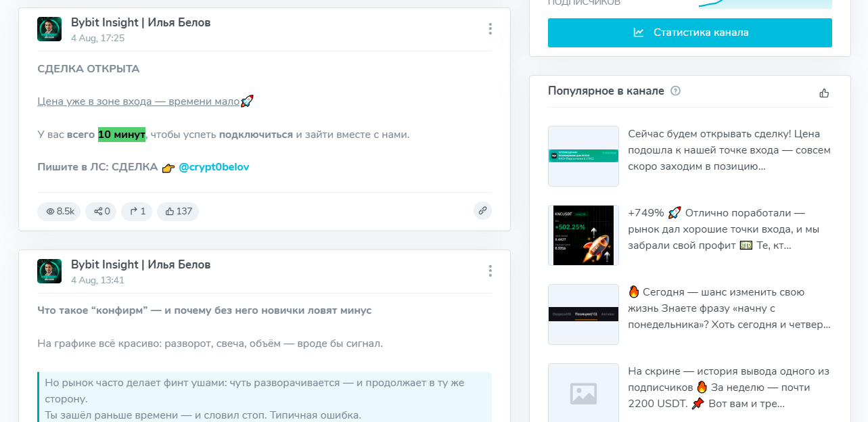The width and height of the screenshot is (868, 422).
Task: Open popular post Сейчас будем открывать сделку
Action: pos(729,150)
